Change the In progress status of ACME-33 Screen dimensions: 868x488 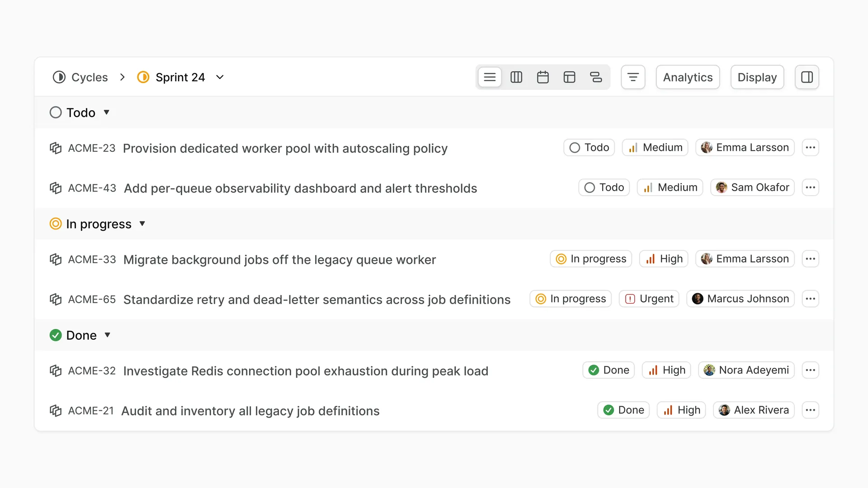tap(591, 258)
